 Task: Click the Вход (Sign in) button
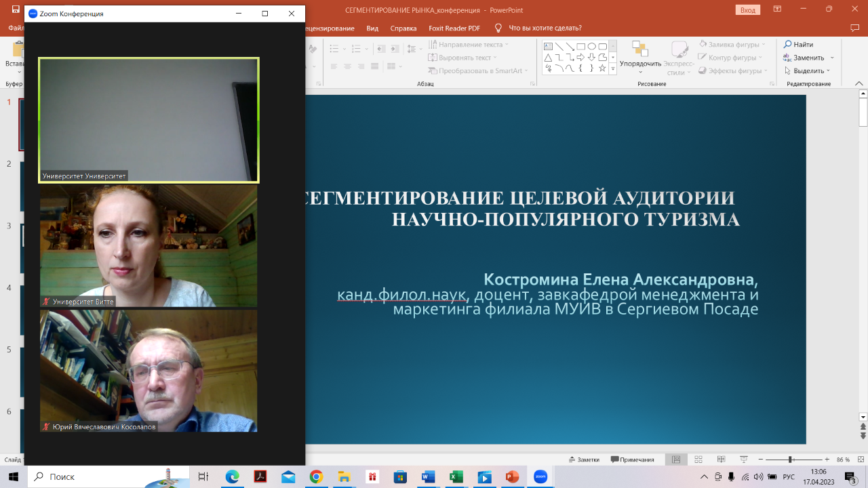(748, 9)
